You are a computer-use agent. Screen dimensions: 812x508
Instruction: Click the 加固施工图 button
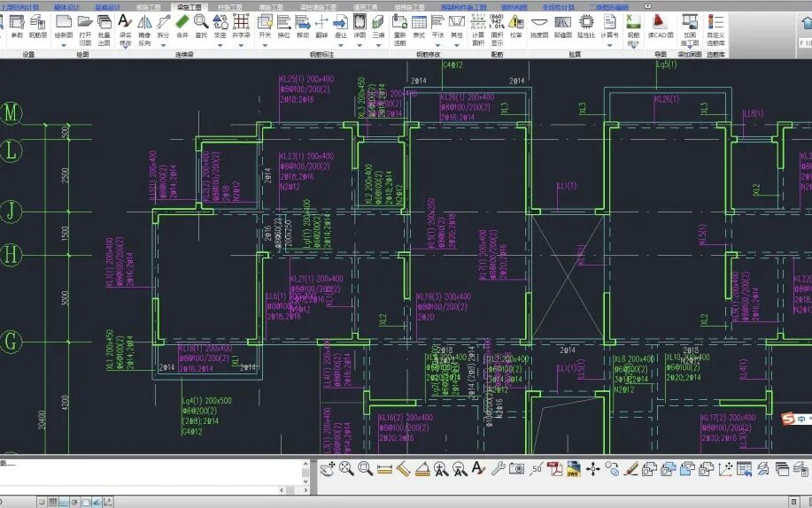[x=690, y=30]
